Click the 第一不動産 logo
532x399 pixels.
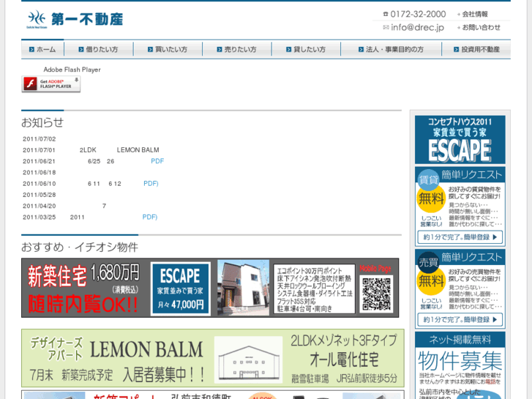click(75, 19)
